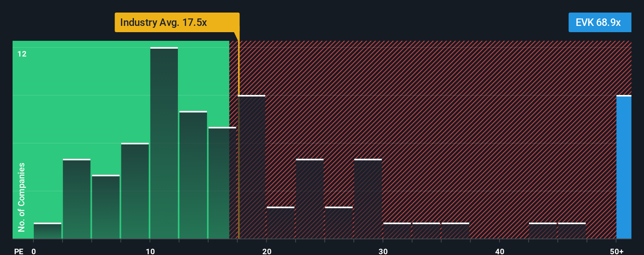Select the tallest bar, PE 10 to 12.5
The height and width of the screenshot is (255, 644).
(164, 143)
